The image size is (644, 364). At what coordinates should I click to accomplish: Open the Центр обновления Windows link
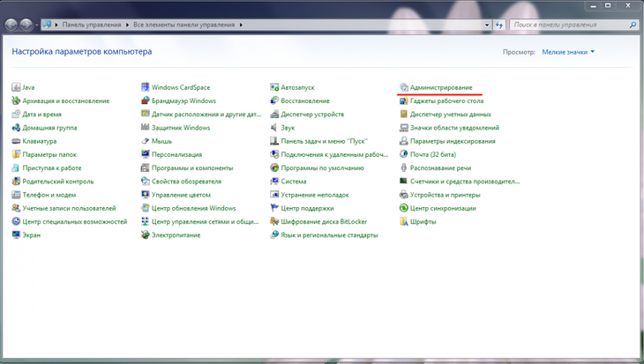pyautogui.click(x=194, y=209)
